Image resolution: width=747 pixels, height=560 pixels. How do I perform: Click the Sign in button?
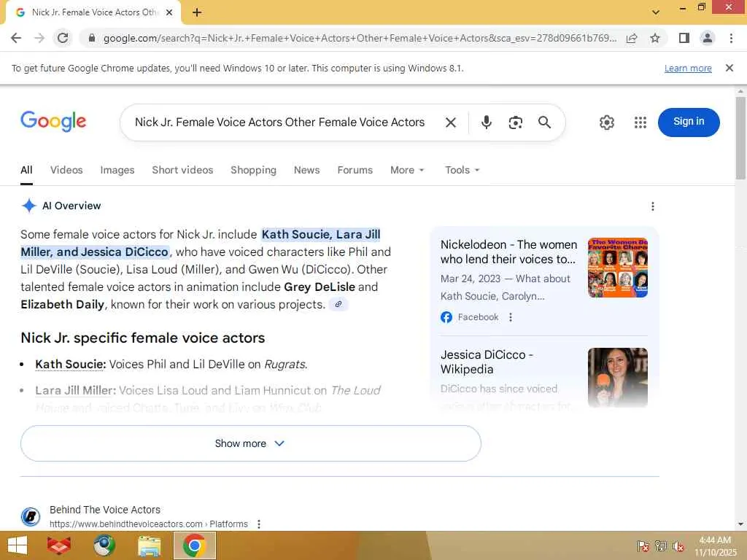click(x=689, y=122)
